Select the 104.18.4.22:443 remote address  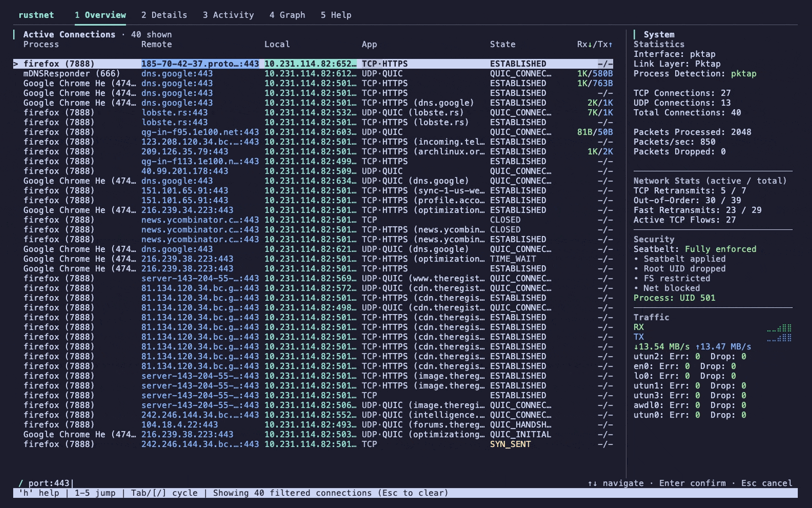pyautogui.click(x=180, y=425)
